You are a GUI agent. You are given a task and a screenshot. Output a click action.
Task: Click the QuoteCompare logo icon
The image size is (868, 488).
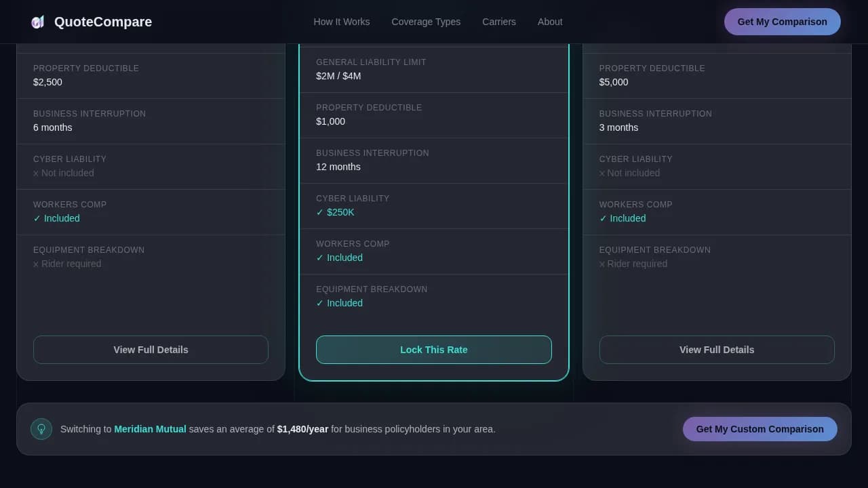point(38,21)
